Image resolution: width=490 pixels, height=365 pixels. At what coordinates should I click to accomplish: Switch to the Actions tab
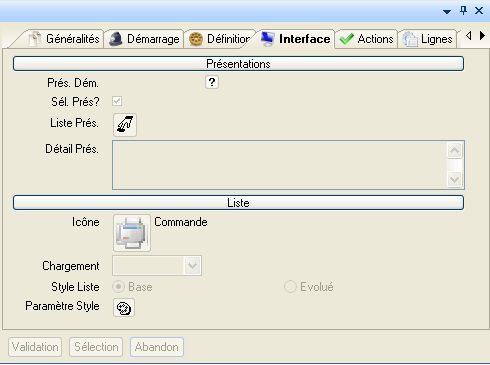click(x=367, y=39)
